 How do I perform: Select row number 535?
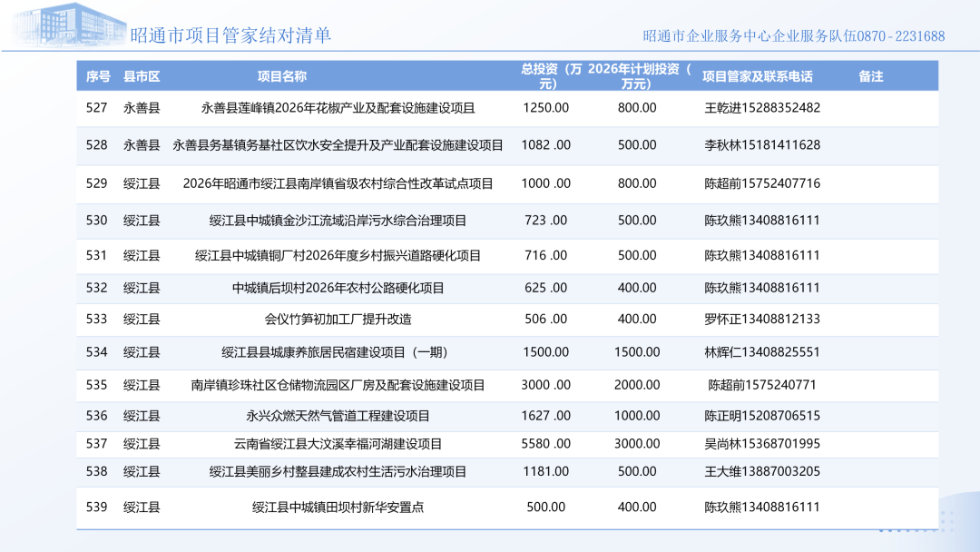97,385
